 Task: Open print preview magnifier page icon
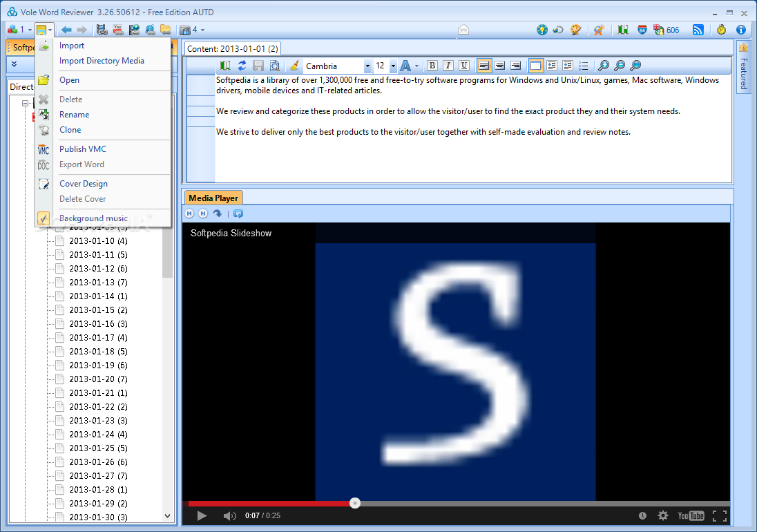275,66
